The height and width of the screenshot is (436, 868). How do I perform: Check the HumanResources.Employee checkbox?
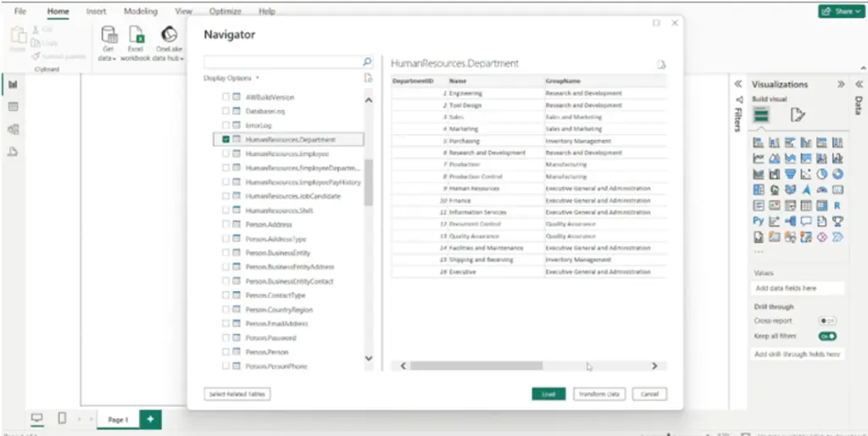tap(225, 154)
